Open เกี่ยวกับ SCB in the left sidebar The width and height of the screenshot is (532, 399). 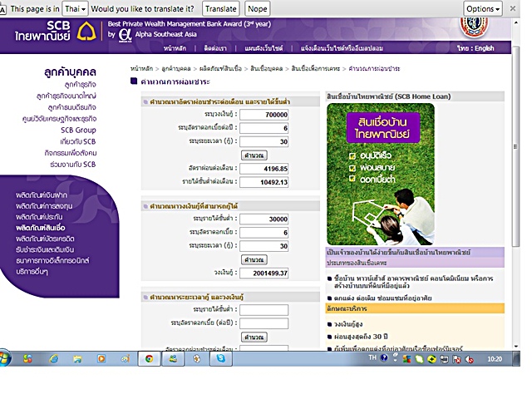click(x=77, y=141)
